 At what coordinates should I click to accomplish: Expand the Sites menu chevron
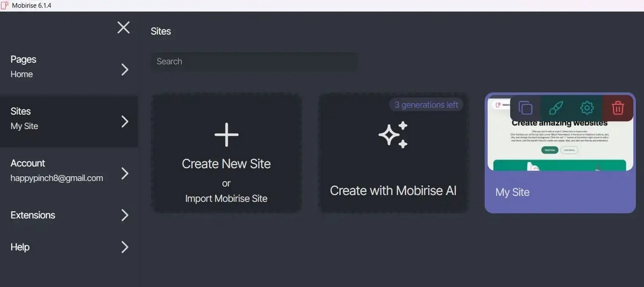click(125, 121)
